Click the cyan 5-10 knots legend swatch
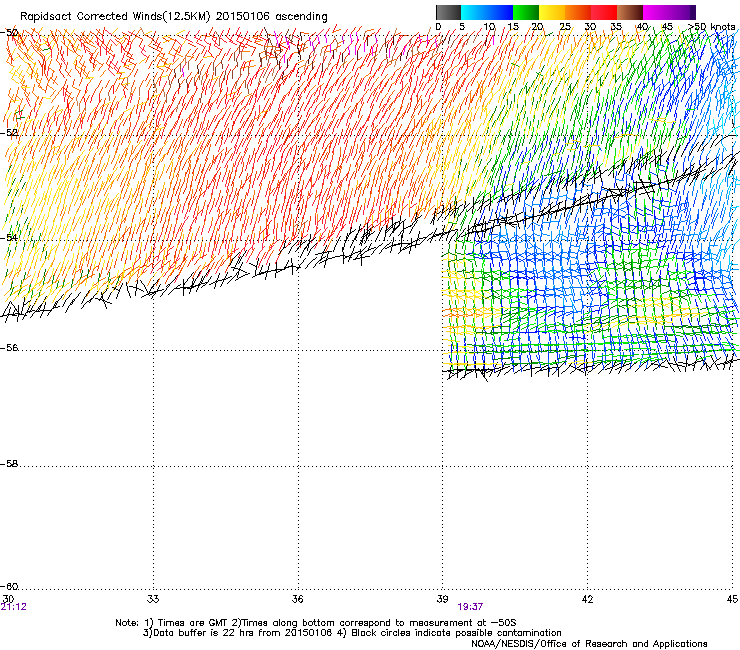Screen dimensions: 740x650 click(x=474, y=12)
